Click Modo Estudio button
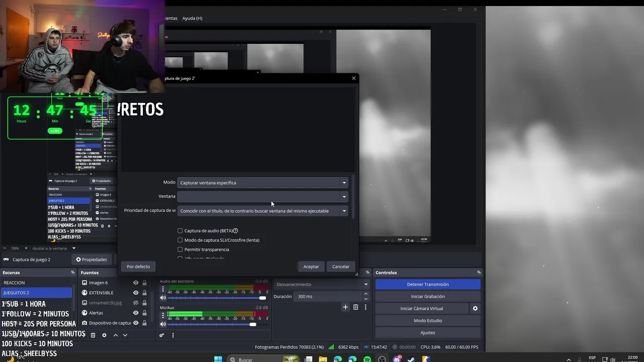The image size is (644, 362). tap(428, 320)
